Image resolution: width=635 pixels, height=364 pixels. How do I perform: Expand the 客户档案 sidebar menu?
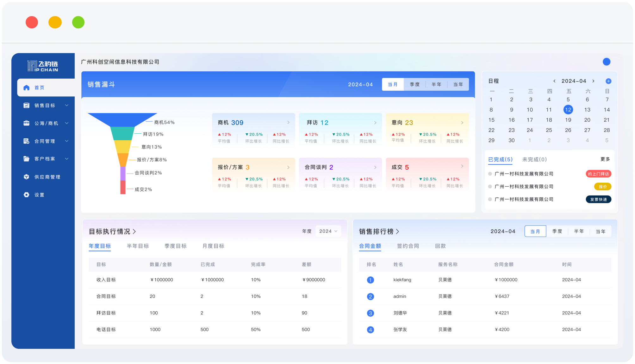coord(66,159)
